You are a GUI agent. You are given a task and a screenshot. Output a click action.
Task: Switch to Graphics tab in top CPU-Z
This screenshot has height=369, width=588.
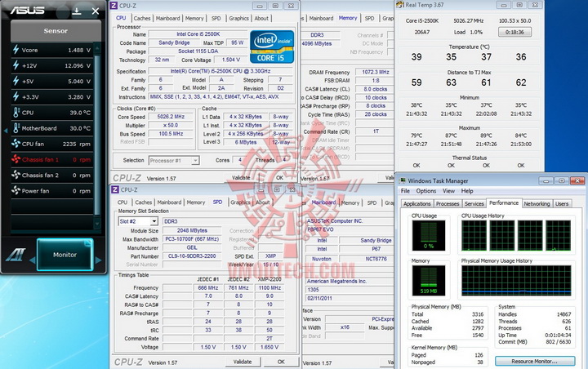click(238, 18)
